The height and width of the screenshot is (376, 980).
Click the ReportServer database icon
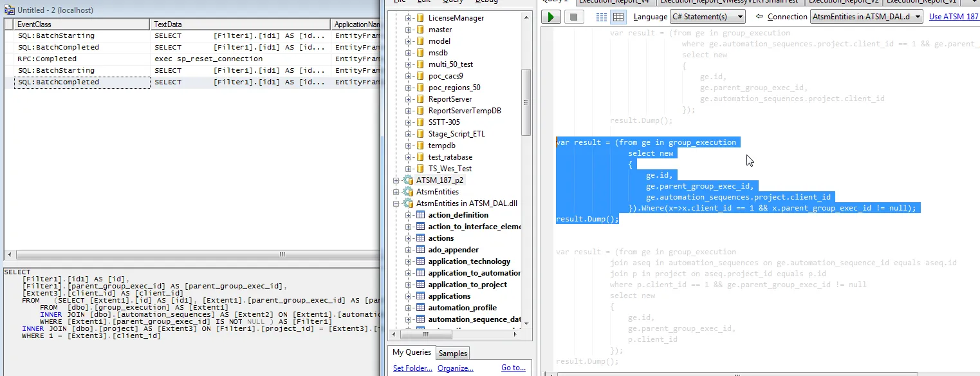pos(420,99)
